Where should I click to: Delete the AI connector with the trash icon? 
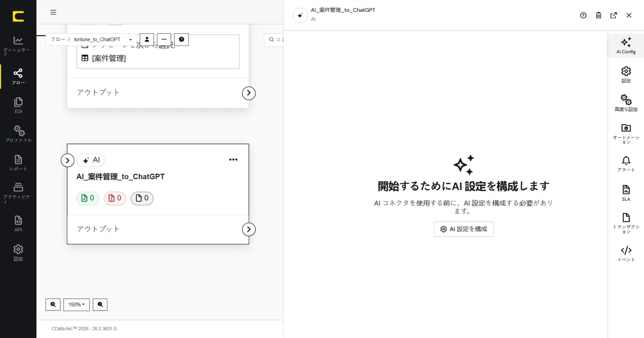point(598,15)
